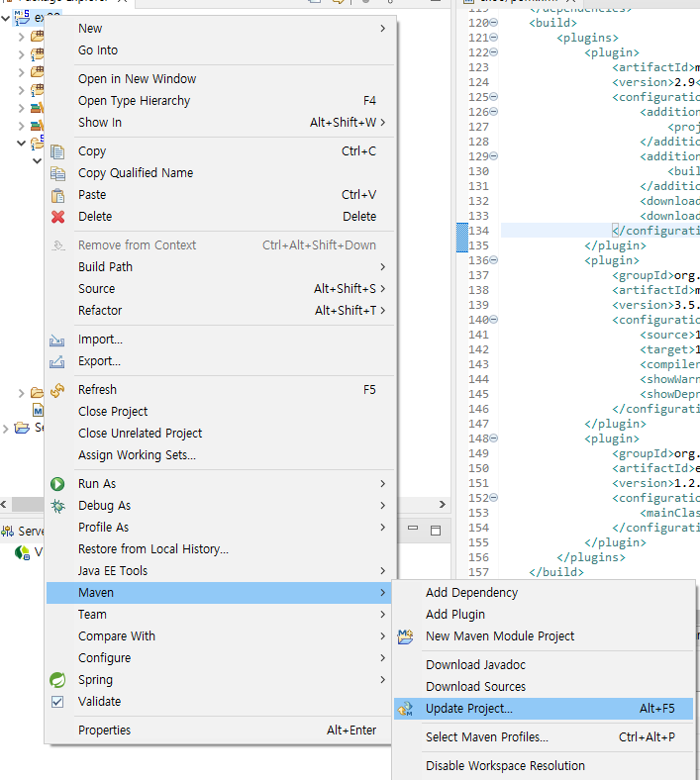Screen dimensions: 700x780
Task: Collapse the configuration fold at line 152
Action: pyautogui.click(x=494, y=498)
